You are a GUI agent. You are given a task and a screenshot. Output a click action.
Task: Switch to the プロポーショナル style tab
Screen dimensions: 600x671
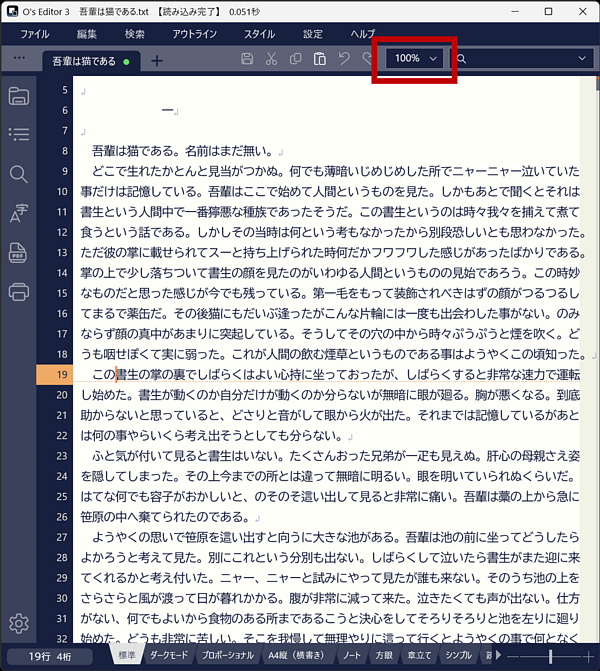(x=228, y=655)
